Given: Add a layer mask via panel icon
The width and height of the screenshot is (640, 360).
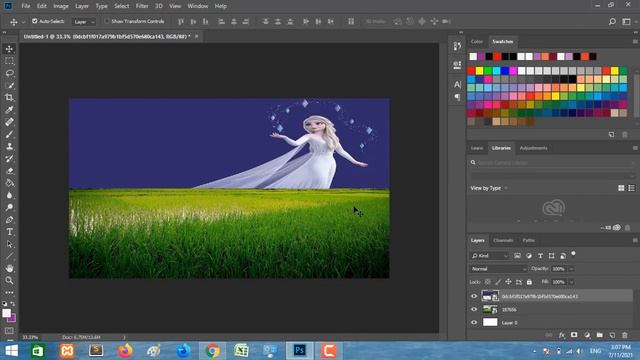Looking at the screenshot, I should pos(574,335).
